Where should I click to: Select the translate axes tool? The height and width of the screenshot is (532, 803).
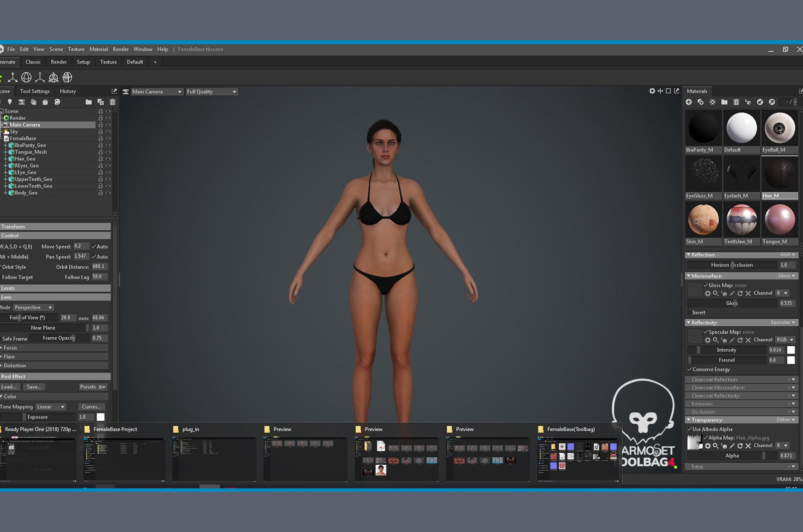[13, 77]
